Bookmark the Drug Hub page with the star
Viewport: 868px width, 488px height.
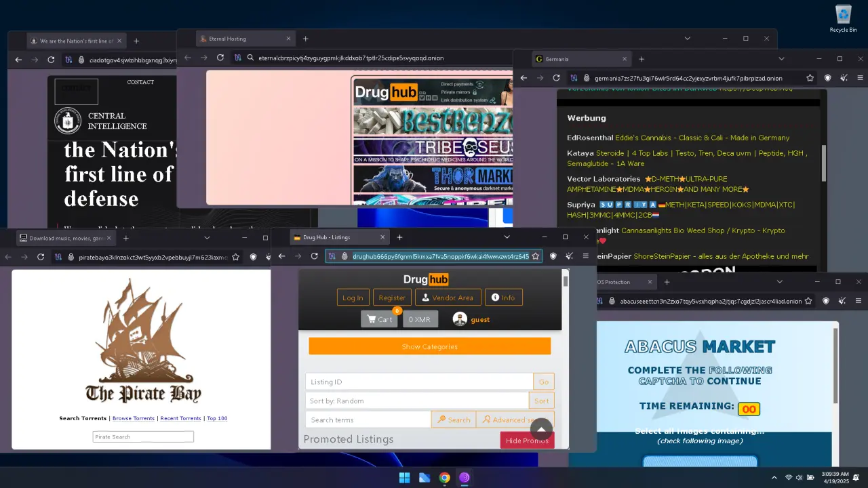tap(535, 256)
